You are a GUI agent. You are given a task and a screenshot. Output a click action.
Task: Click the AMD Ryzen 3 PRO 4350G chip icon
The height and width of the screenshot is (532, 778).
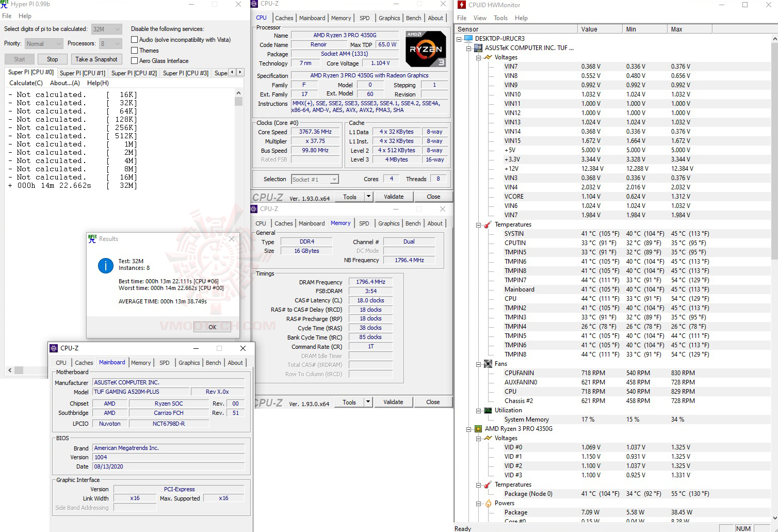478,429
